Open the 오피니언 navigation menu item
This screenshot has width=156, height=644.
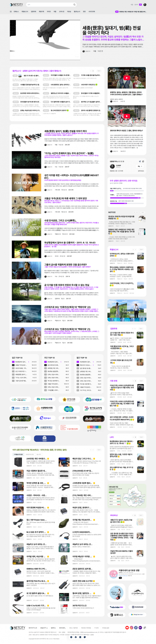tap(61, 12)
